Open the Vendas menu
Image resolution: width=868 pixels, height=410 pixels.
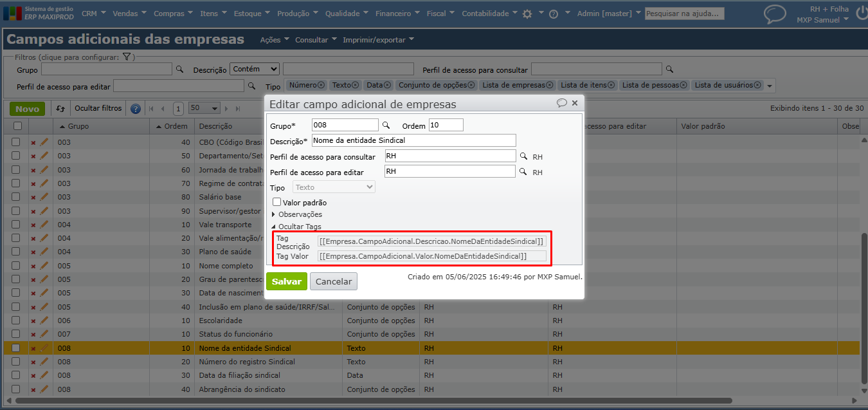click(x=129, y=14)
